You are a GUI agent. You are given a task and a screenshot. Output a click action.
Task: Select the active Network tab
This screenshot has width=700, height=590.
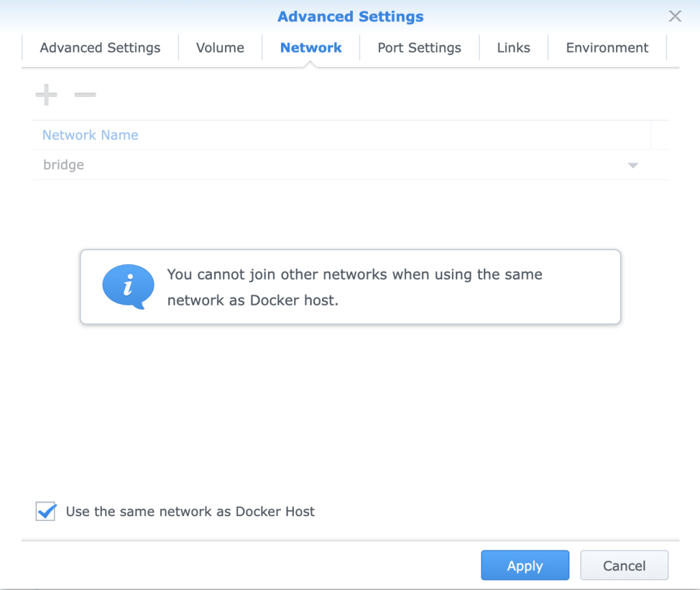pos(311,48)
